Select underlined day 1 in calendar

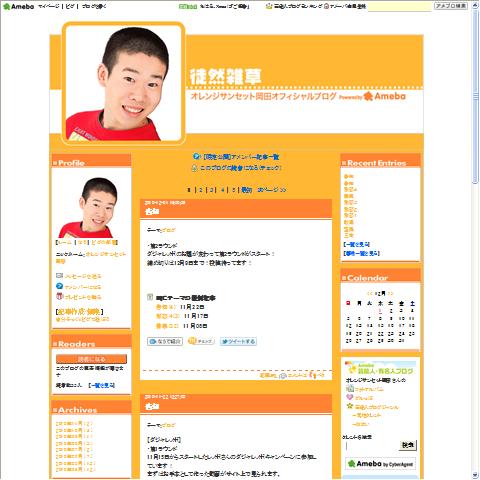pos(380,311)
